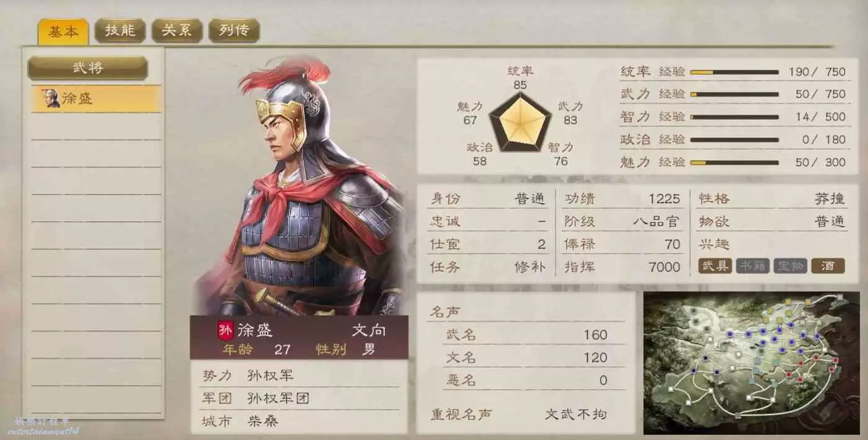868x440 pixels.
Task: Click the 统率 experience progress bar
Action: pyautogui.click(x=734, y=72)
